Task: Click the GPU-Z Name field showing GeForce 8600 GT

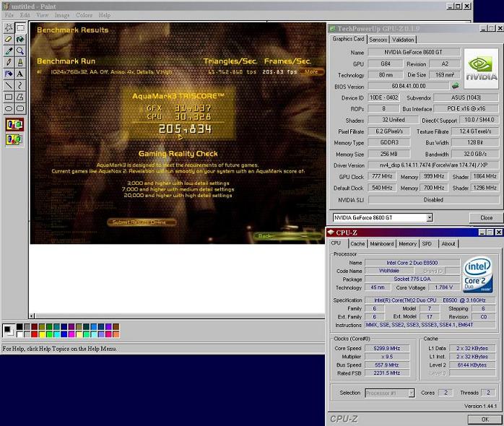Action: pos(414,52)
